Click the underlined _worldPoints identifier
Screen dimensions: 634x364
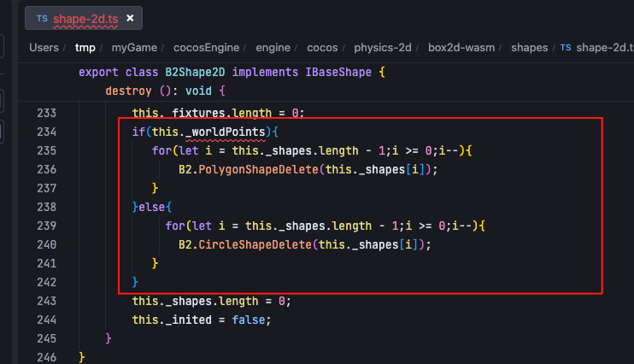pos(226,132)
